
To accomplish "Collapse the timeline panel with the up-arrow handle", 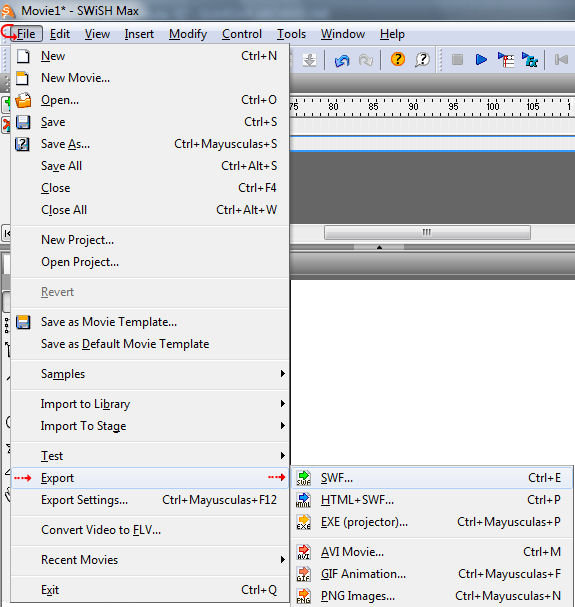I will coord(379,247).
